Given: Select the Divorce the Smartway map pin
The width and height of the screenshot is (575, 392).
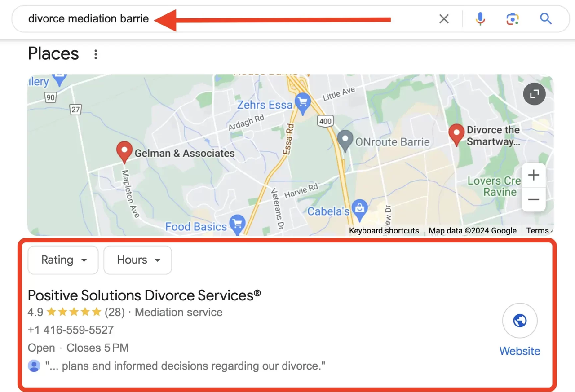Looking at the screenshot, I should click(456, 135).
